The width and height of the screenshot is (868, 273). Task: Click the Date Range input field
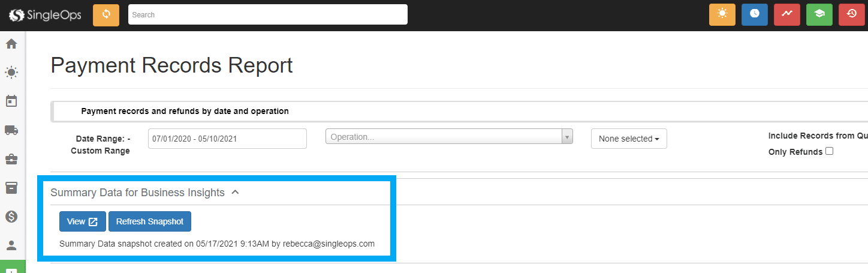(227, 139)
